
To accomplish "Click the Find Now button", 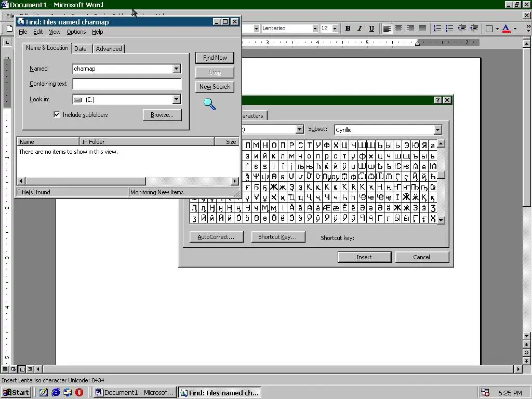I will click(215, 58).
